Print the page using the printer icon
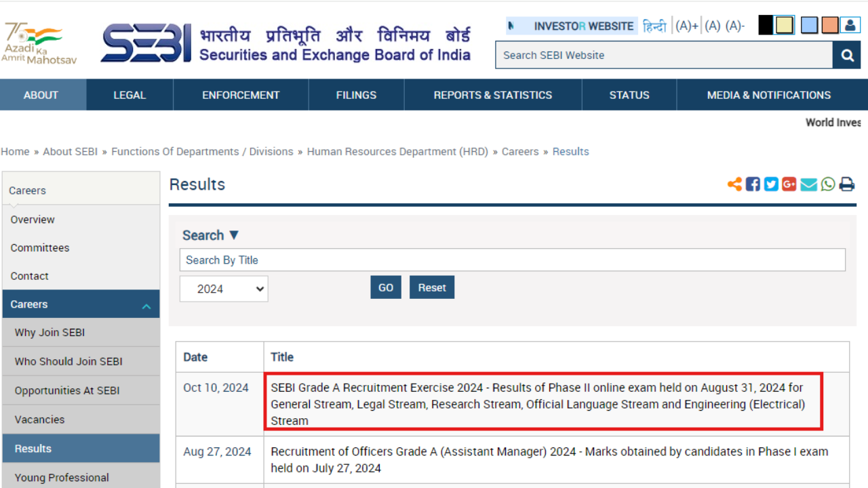 pos(846,184)
